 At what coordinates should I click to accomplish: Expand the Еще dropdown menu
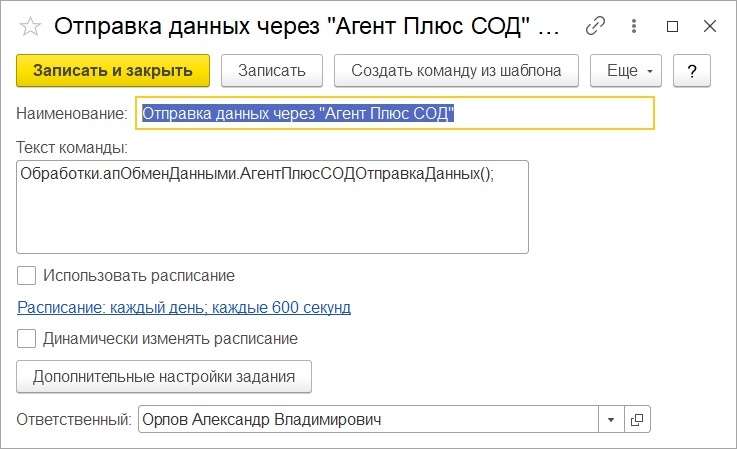(x=626, y=71)
